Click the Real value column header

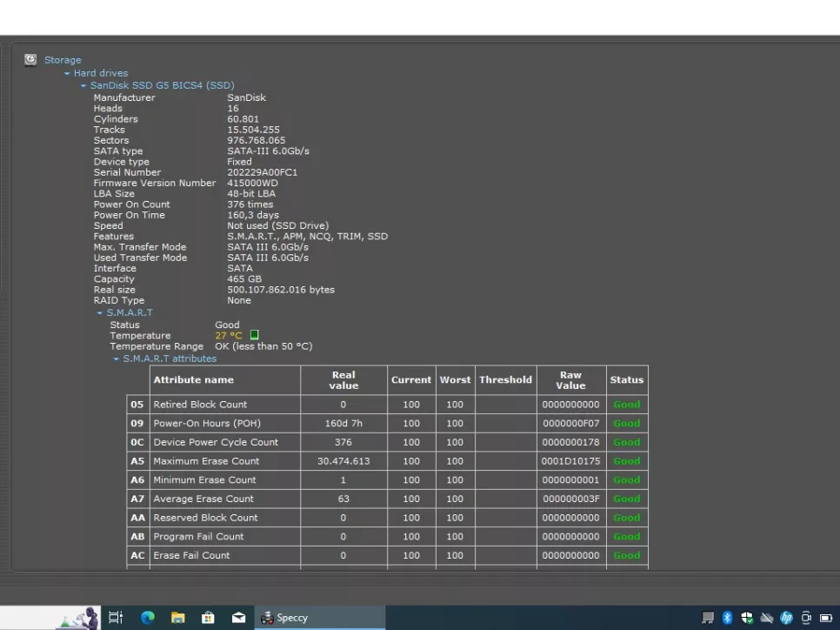point(343,379)
